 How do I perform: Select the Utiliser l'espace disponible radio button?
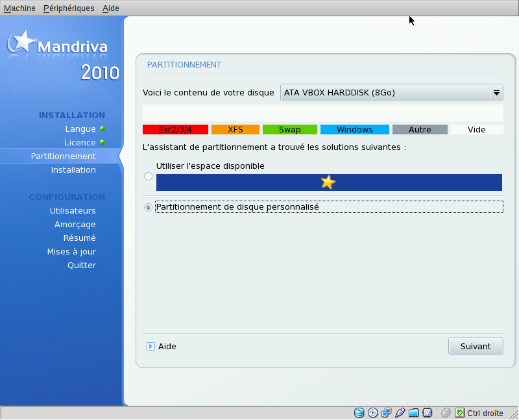pos(149,176)
